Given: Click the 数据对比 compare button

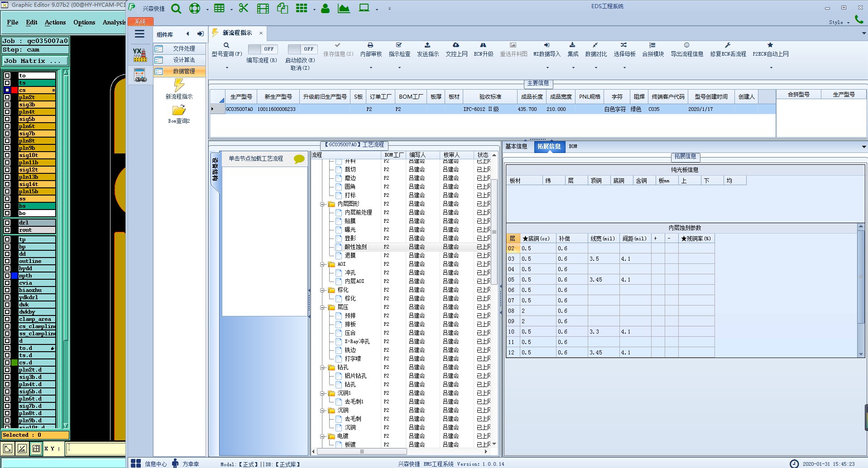Looking at the screenshot, I should pos(595,50).
